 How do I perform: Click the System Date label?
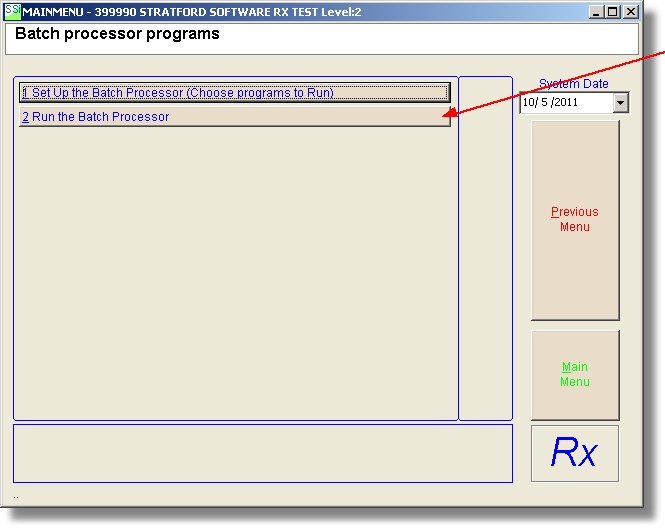click(x=573, y=84)
